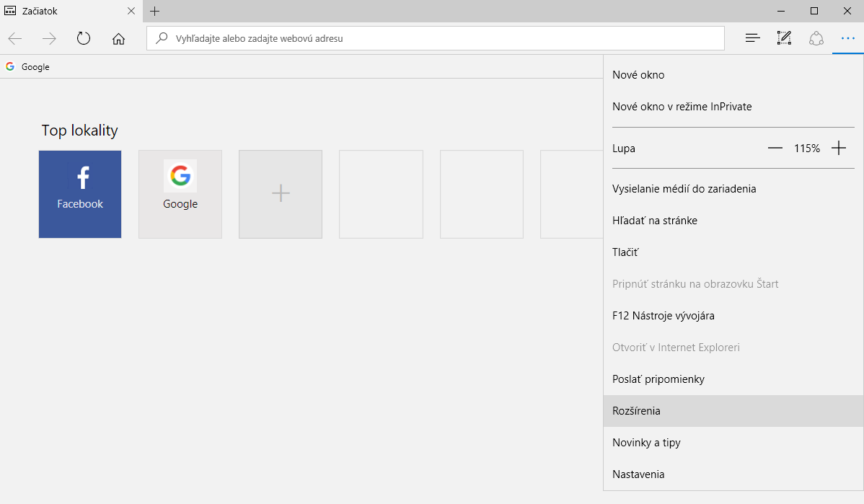The image size is (864, 504).
Task: Go forward with the Forward arrow
Action: 49,38
